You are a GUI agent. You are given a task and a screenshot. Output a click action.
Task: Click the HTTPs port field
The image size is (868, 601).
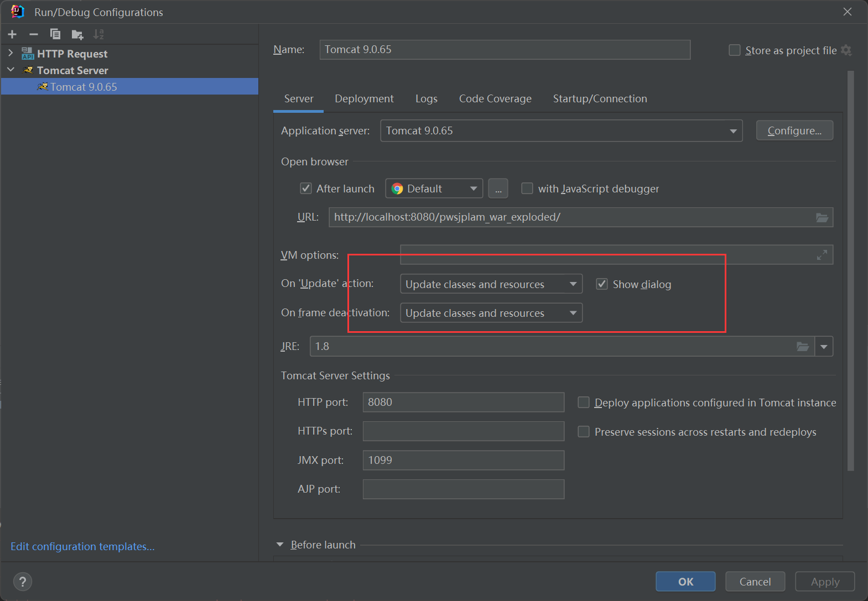click(x=464, y=431)
